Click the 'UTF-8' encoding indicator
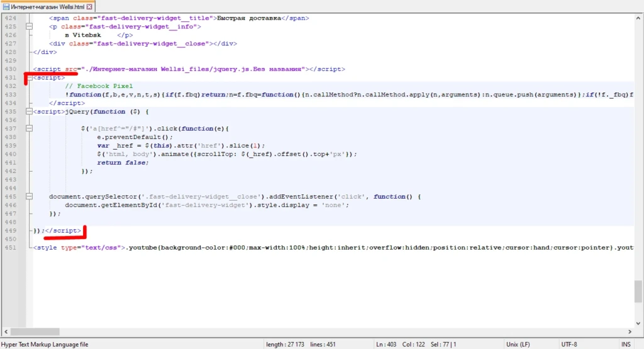The image size is (644, 349). coord(569,345)
